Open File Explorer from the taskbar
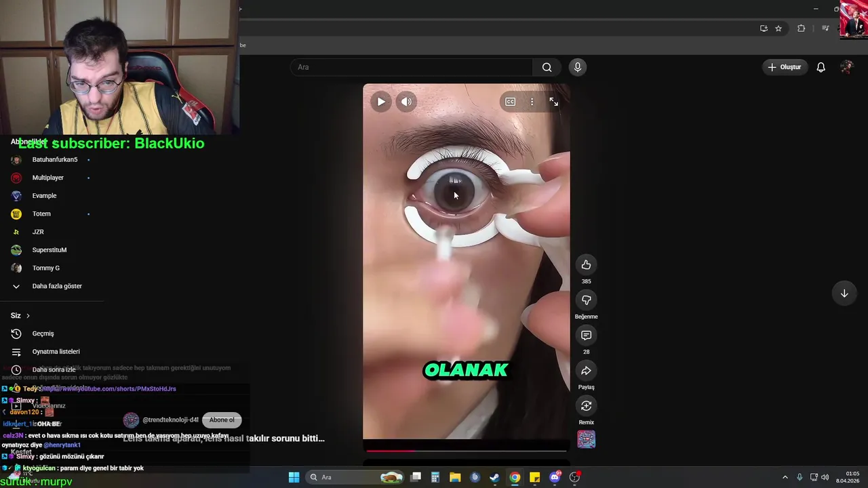This screenshot has height=488, width=868. pyautogui.click(x=455, y=477)
